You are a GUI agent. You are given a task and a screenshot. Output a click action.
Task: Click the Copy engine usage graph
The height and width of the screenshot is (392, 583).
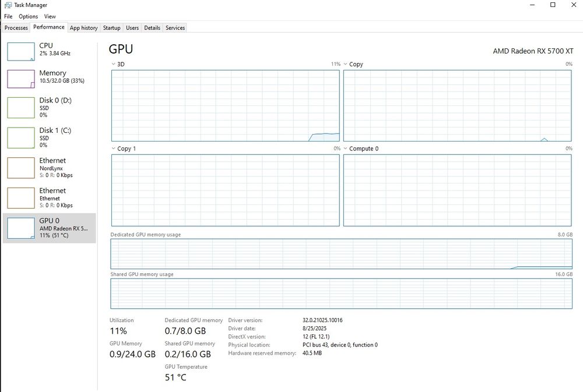coord(457,106)
